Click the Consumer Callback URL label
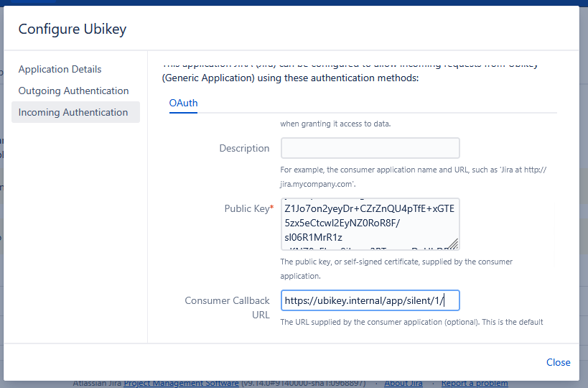 (x=228, y=308)
